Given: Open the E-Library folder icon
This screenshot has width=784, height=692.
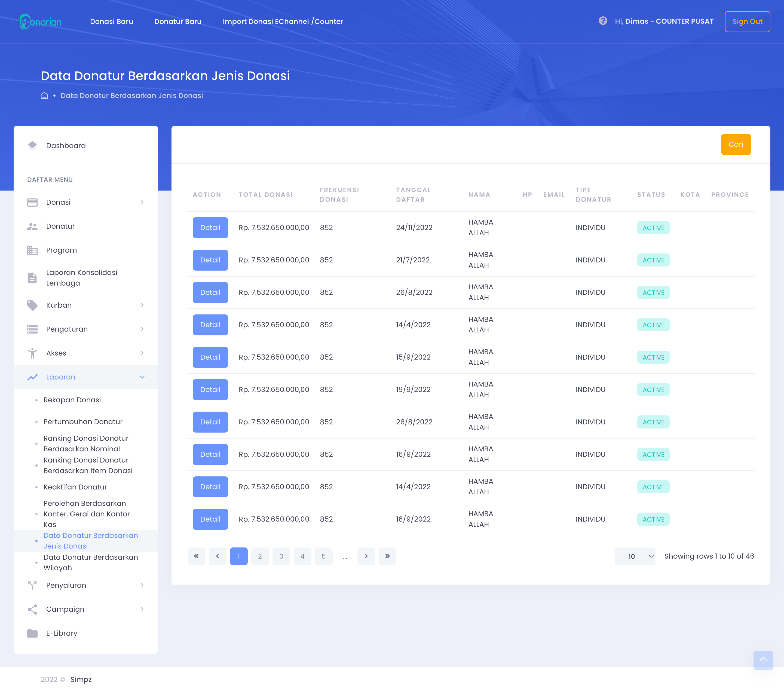Looking at the screenshot, I should [x=33, y=633].
